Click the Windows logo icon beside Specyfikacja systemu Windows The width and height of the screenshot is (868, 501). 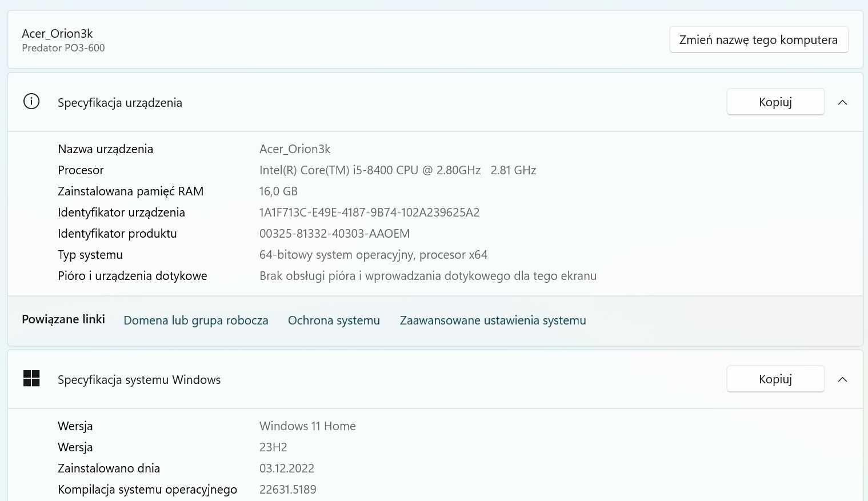(x=31, y=378)
